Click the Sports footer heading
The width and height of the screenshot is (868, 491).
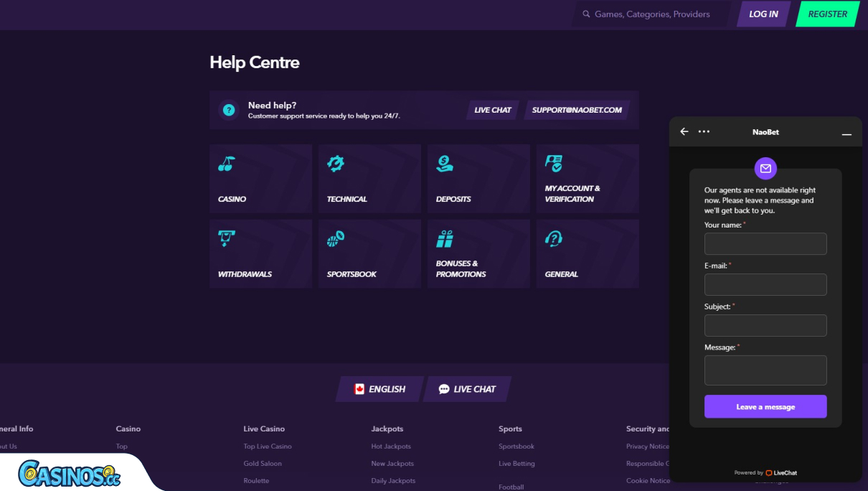point(510,429)
